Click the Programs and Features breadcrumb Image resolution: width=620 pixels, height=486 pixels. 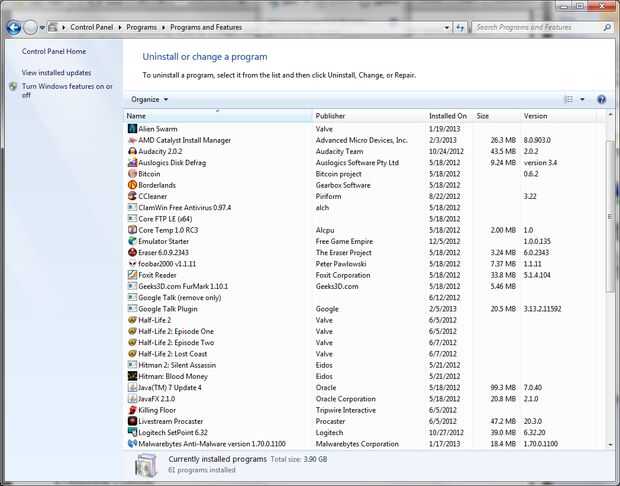[x=206, y=27]
